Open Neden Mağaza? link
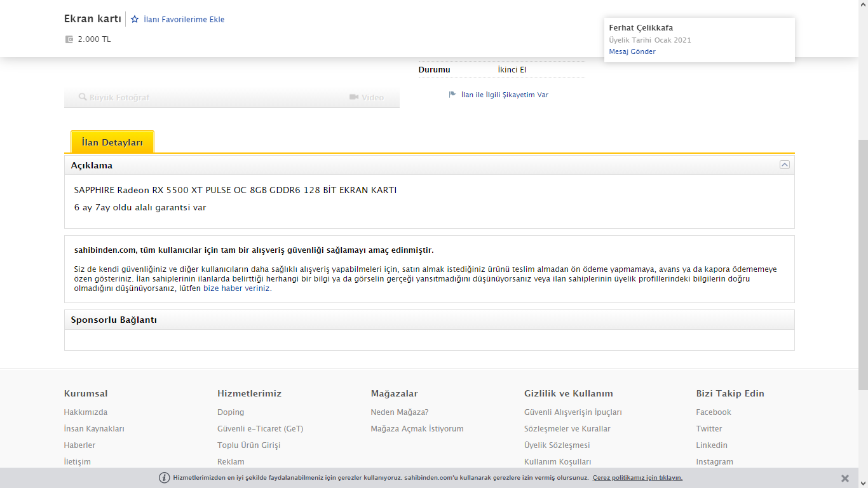 [x=400, y=412]
